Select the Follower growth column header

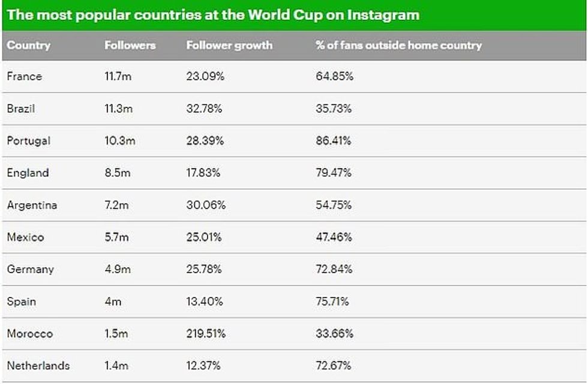tap(229, 46)
